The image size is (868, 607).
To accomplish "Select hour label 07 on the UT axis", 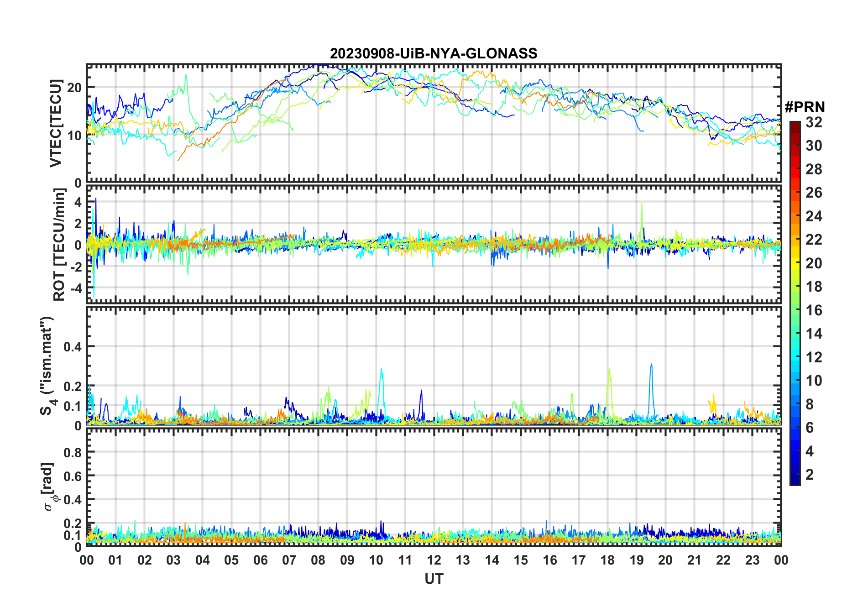I will click(289, 560).
